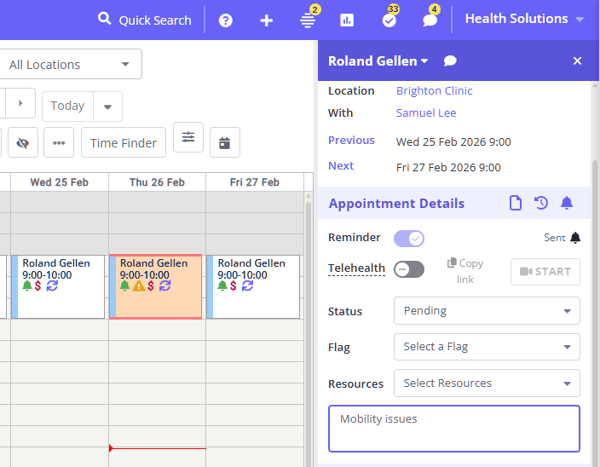
Task: Click the appointment history clock icon
Action: click(x=541, y=203)
